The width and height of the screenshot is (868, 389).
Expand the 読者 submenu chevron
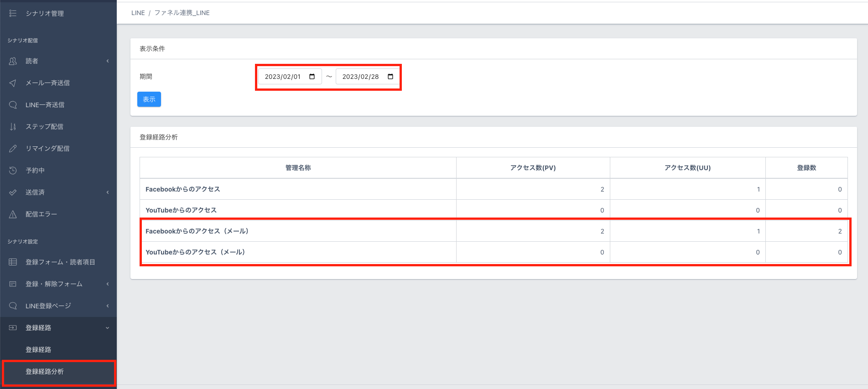[108, 61]
